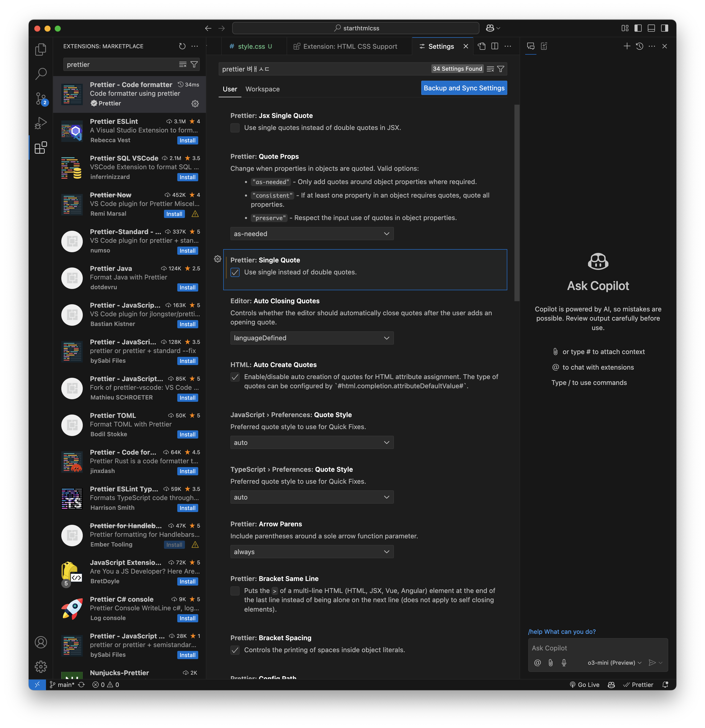The height and width of the screenshot is (728, 705).
Task: Enable Bracket Same Line checkbox
Action: tap(235, 591)
